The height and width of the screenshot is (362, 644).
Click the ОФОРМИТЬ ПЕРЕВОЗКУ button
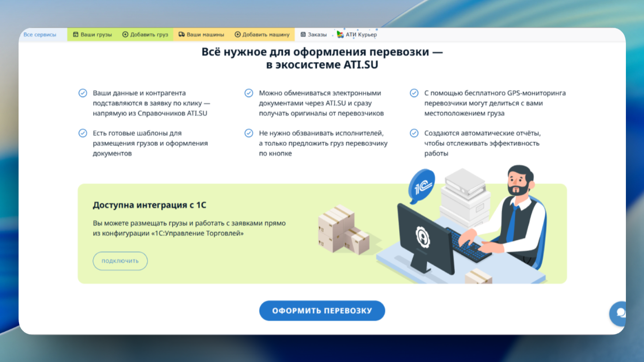(x=322, y=311)
